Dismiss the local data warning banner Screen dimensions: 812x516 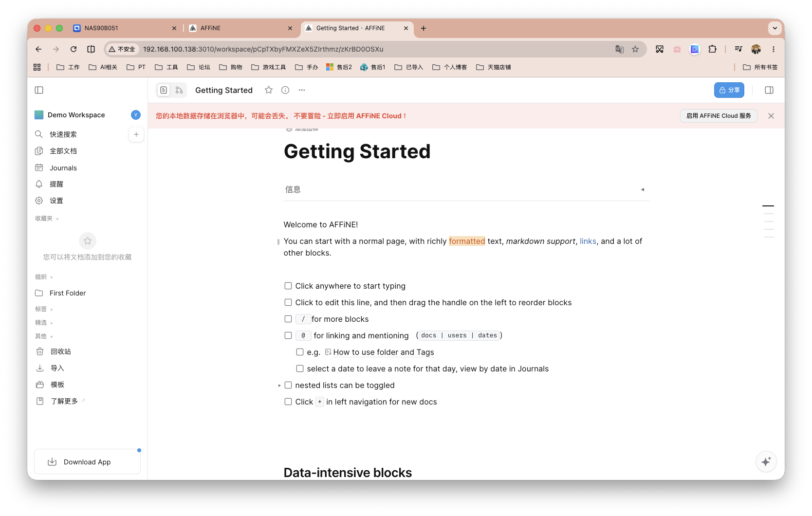[771, 116]
